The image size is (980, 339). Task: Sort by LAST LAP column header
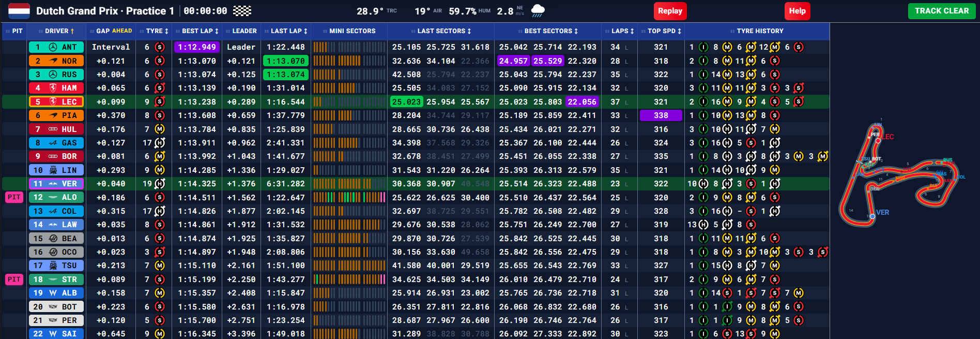click(285, 31)
